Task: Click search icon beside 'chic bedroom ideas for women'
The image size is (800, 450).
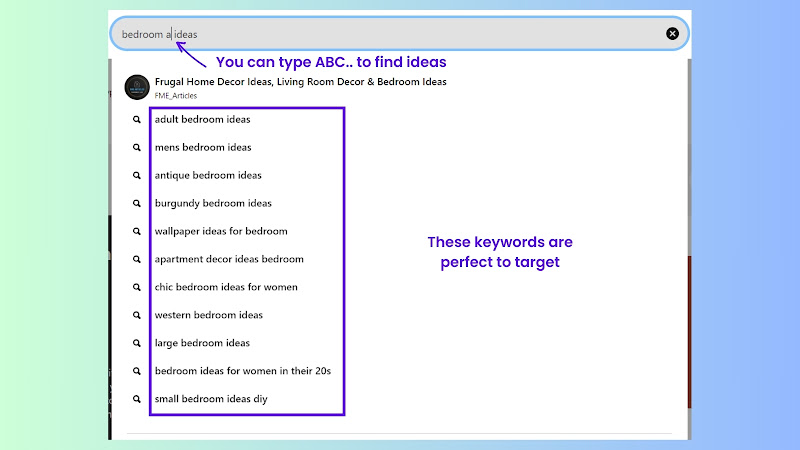Action: tap(137, 287)
